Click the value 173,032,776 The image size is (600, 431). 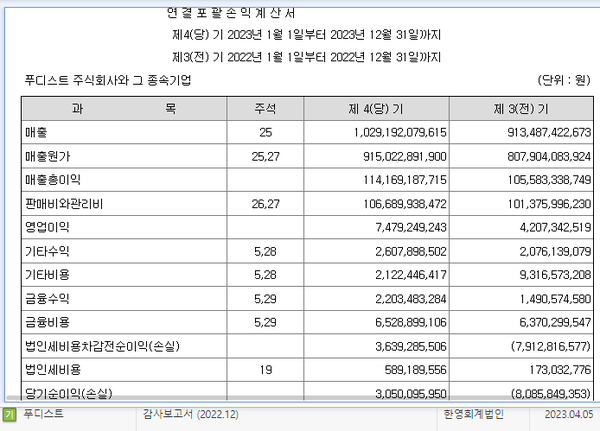coord(560,370)
